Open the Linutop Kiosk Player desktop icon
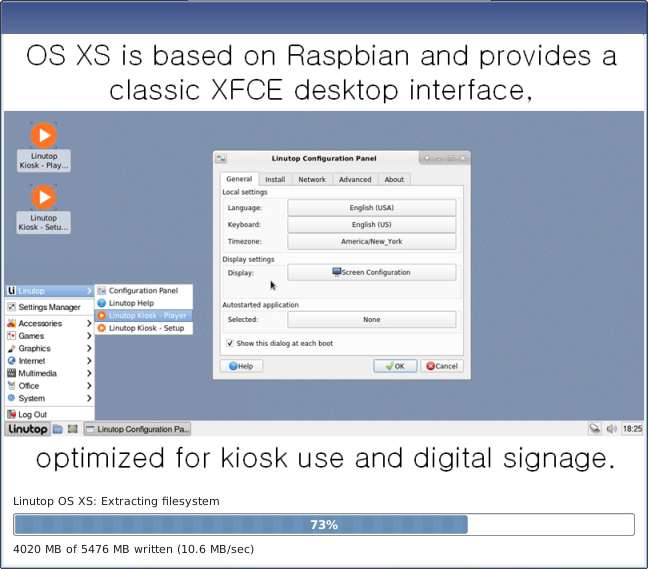648x569 pixels. [43, 146]
